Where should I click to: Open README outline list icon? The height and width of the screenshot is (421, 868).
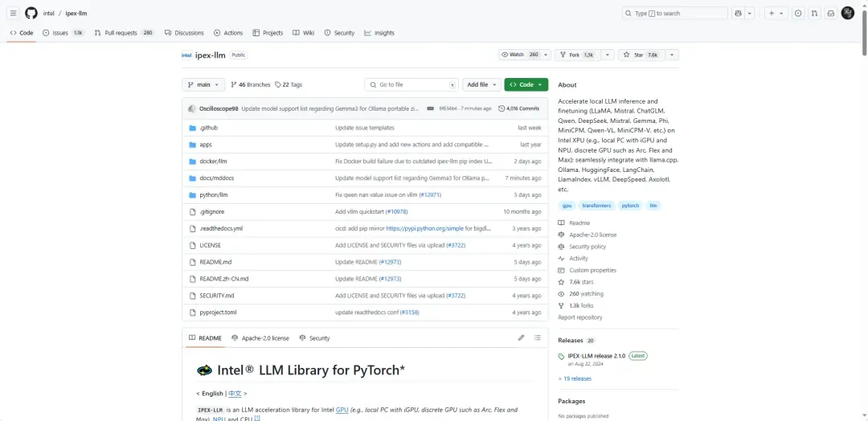[x=537, y=337]
